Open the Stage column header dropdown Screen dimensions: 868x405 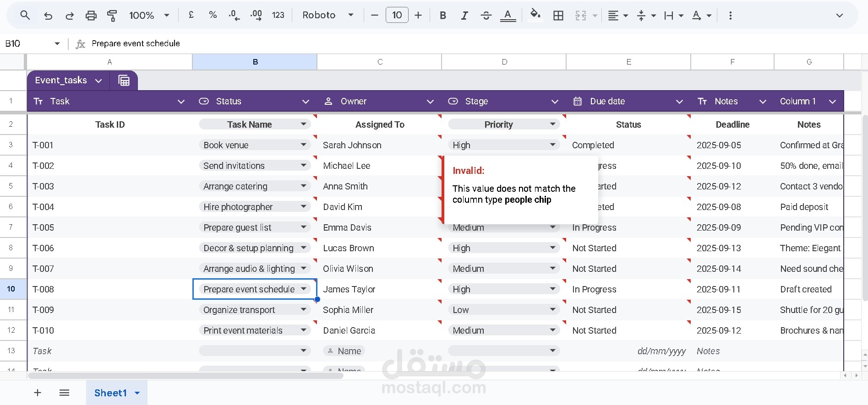pyautogui.click(x=555, y=102)
